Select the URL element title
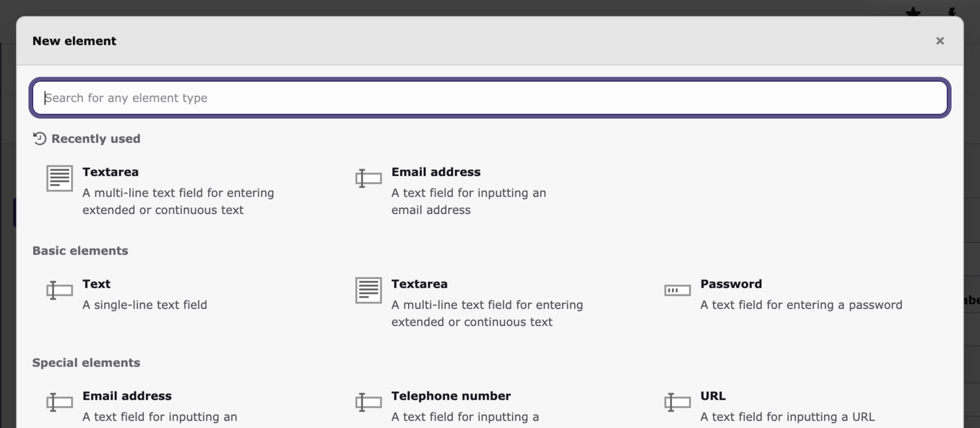 (712, 396)
